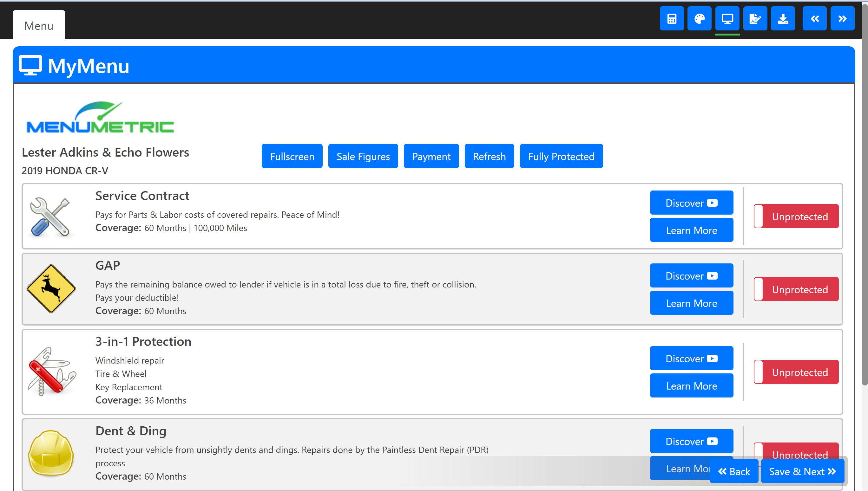Click the Service Contract heading

pos(142,196)
